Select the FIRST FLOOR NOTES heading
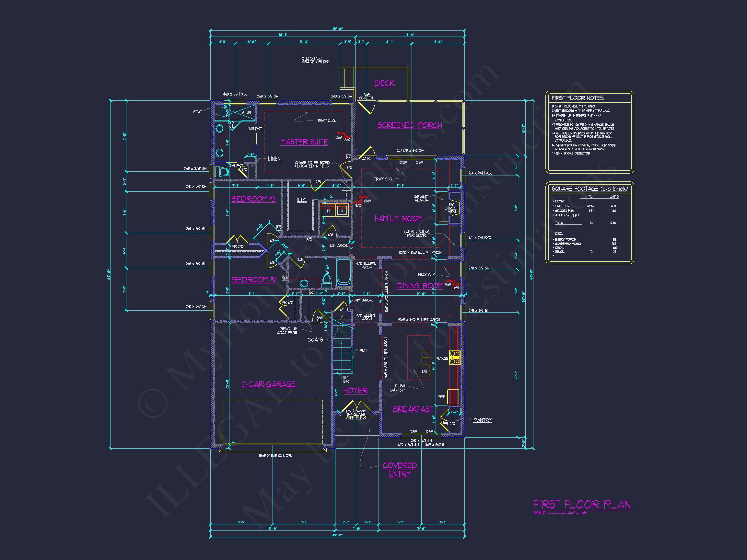 pos(578,98)
